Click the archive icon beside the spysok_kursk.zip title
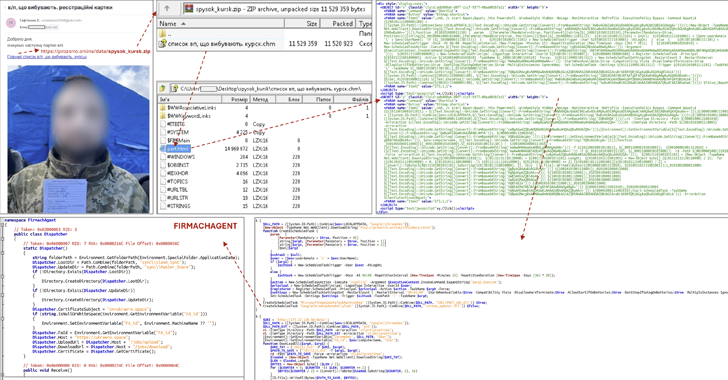 (x=188, y=8)
